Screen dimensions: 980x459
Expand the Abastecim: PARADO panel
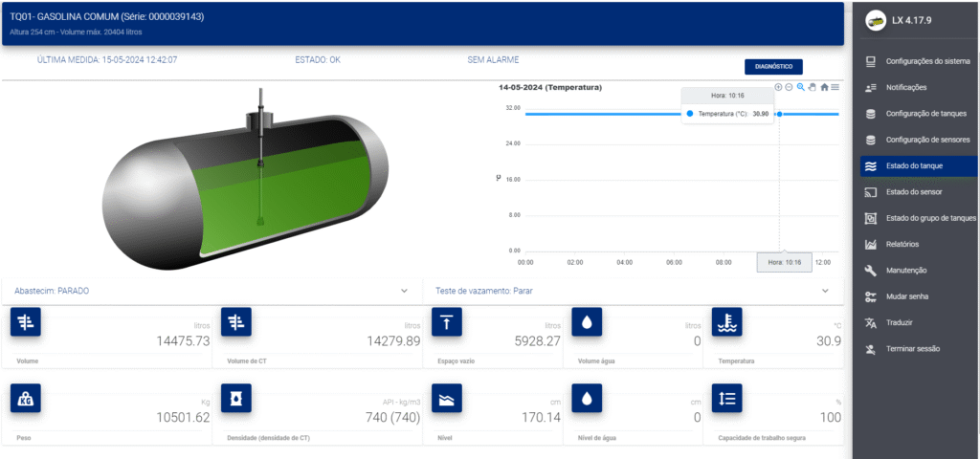[x=403, y=291]
